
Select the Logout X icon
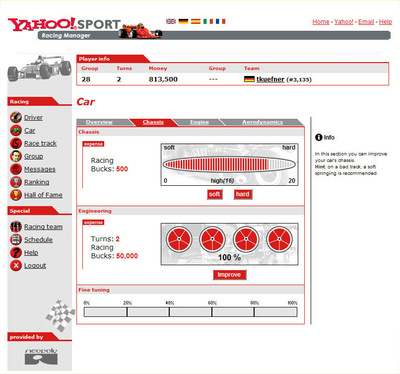coord(16,266)
